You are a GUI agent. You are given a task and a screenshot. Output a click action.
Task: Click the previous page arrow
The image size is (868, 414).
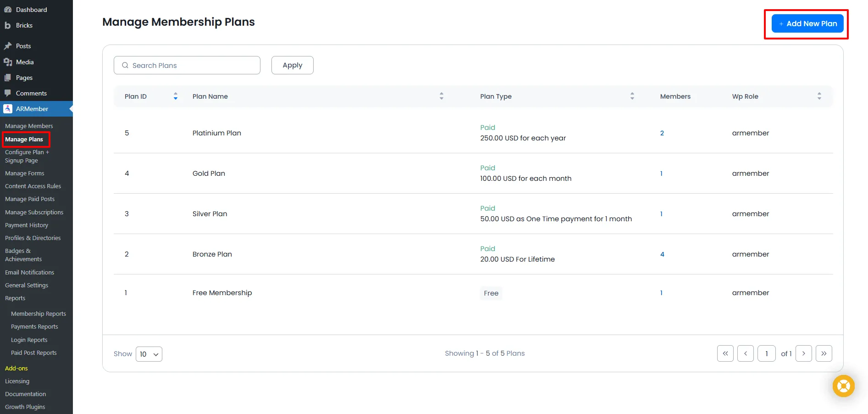click(x=745, y=353)
